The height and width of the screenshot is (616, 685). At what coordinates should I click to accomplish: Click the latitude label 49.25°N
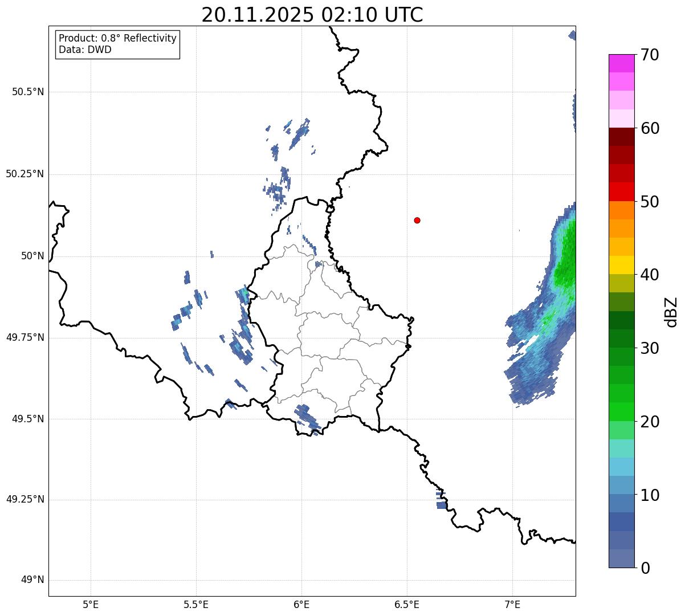tap(25, 500)
